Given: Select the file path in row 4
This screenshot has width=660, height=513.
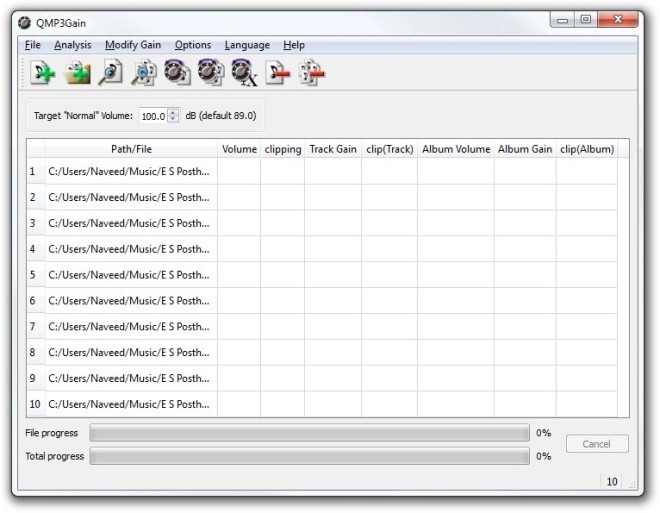Looking at the screenshot, I should [131, 249].
